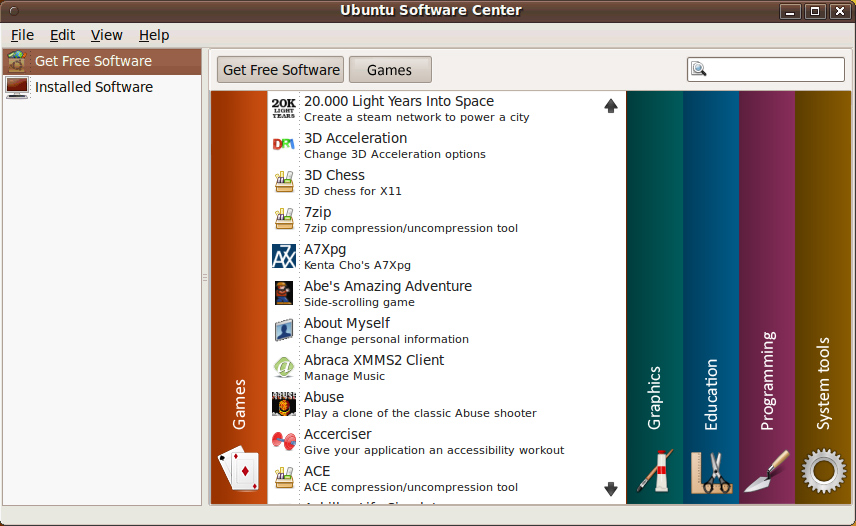Screen dimensions: 856x526
Task: Click "7zip compression/uncompression tool" description
Action: pyautogui.click(x=411, y=229)
